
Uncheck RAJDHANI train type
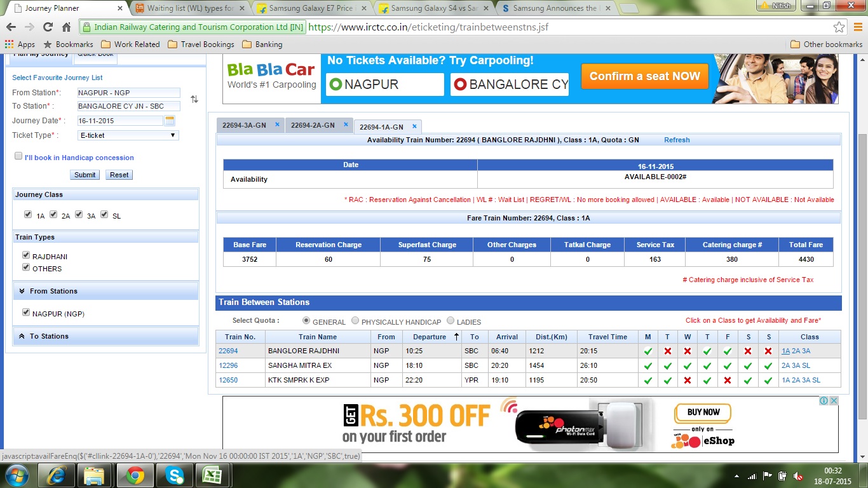coord(26,255)
